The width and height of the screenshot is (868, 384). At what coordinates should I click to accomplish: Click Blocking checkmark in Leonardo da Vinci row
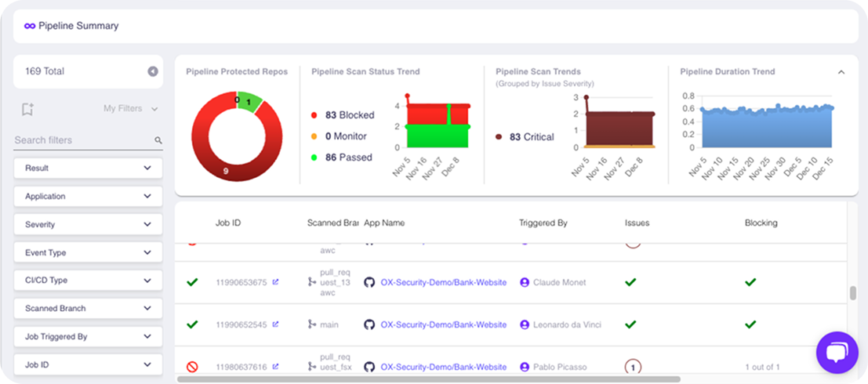coord(750,324)
